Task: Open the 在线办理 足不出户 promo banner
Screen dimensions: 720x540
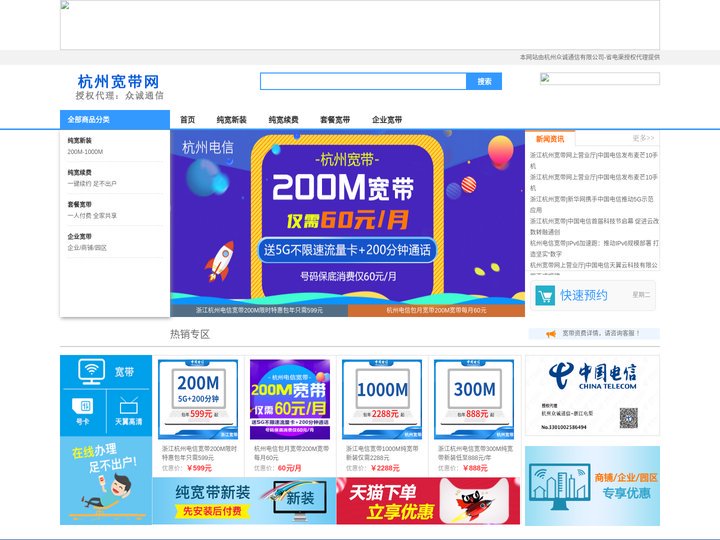Action: click(x=106, y=480)
